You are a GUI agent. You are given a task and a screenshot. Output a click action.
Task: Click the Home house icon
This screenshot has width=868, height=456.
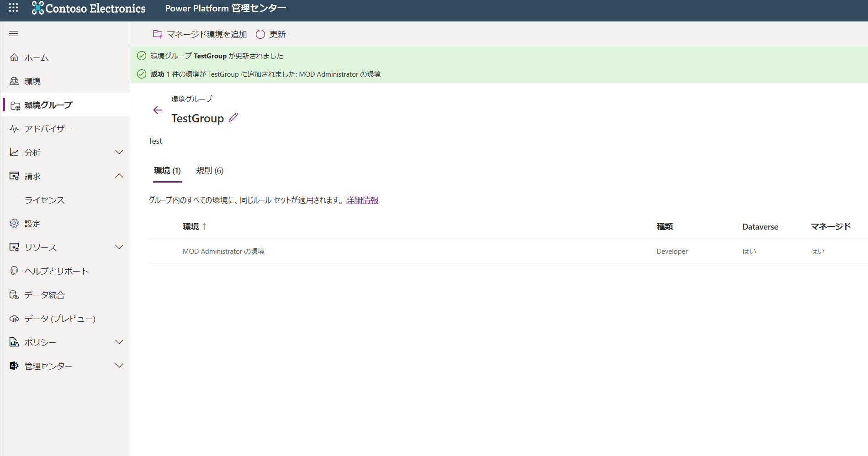tap(14, 58)
